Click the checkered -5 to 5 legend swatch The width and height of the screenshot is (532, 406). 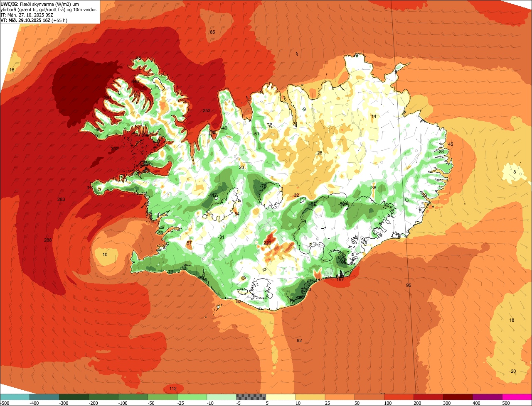(251, 396)
